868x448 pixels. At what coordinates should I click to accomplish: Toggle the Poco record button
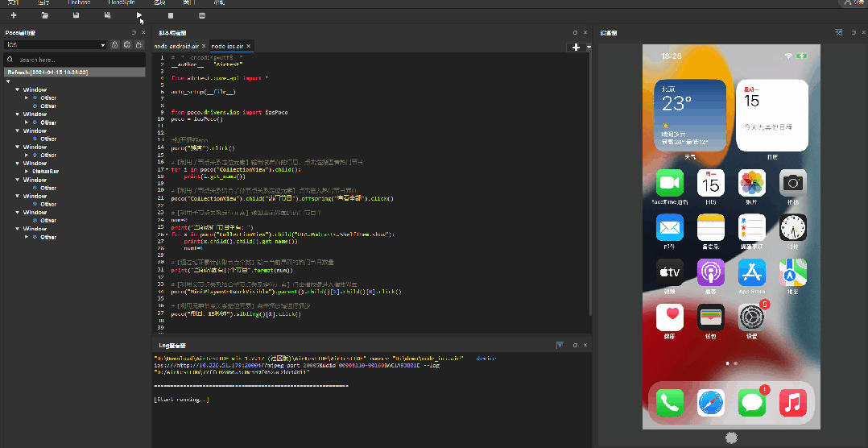pos(127,45)
